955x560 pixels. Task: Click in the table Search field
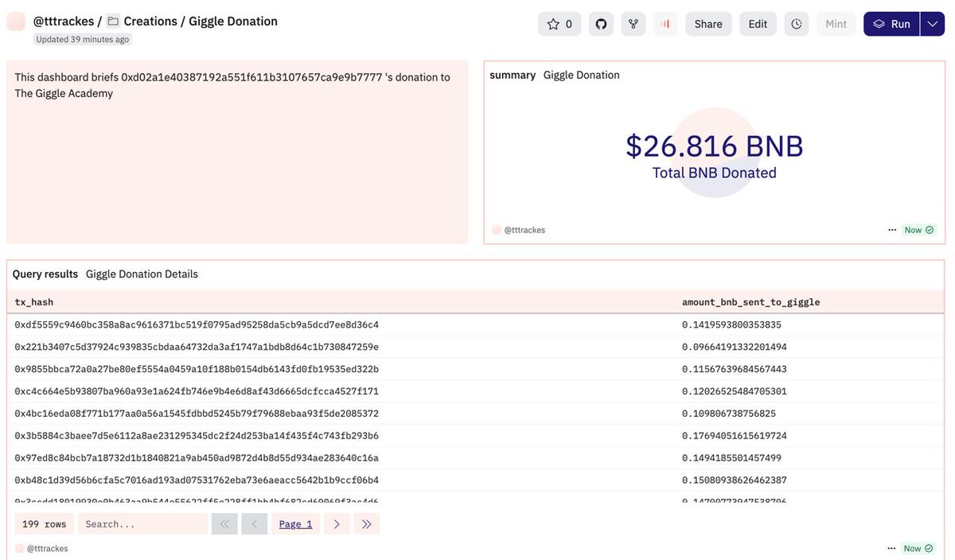tap(142, 524)
